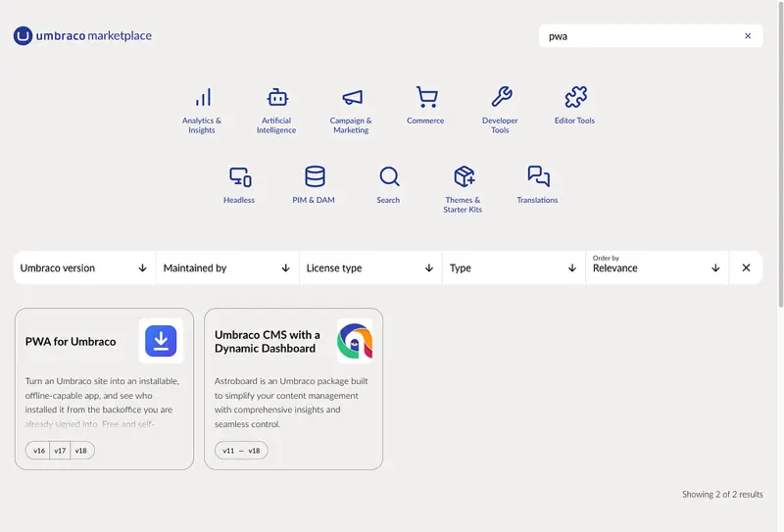Click the Translations category label
784x532 pixels.
coord(537,200)
